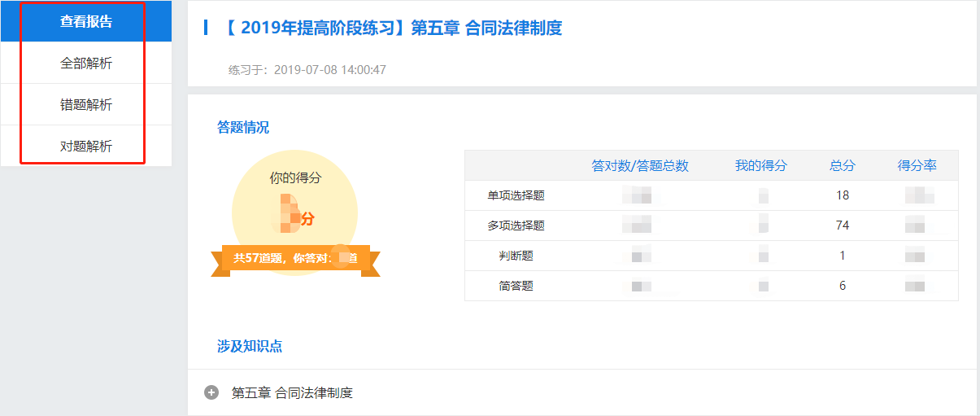Open the 第五章 合同法律制度 knowledge point
The width and height of the screenshot is (980, 416).
point(292,392)
